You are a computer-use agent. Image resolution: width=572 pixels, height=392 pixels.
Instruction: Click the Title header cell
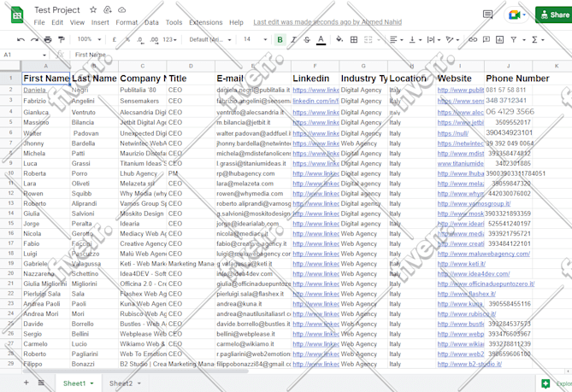191,79
